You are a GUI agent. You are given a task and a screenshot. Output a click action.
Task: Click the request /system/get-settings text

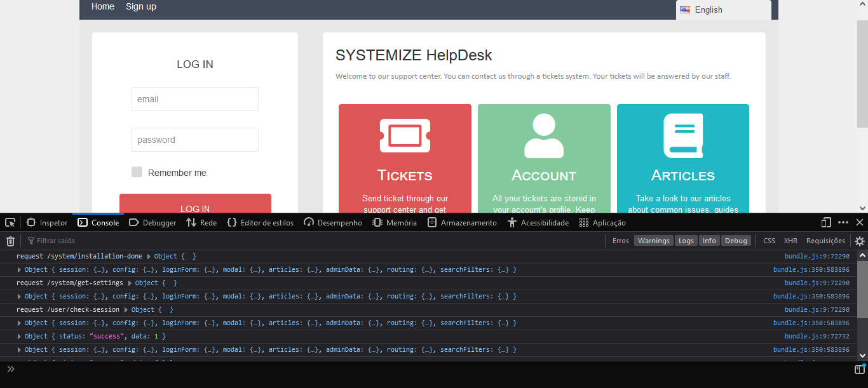(70, 283)
